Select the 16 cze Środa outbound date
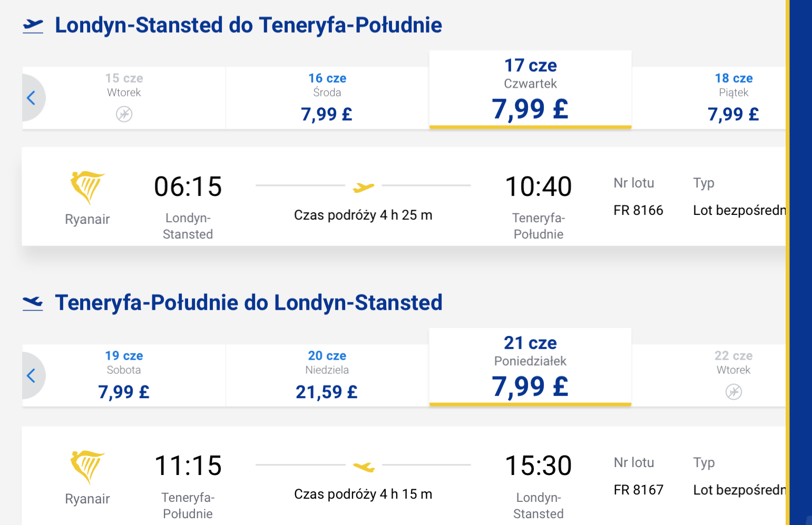The image size is (812, 525). click(327, 98)
